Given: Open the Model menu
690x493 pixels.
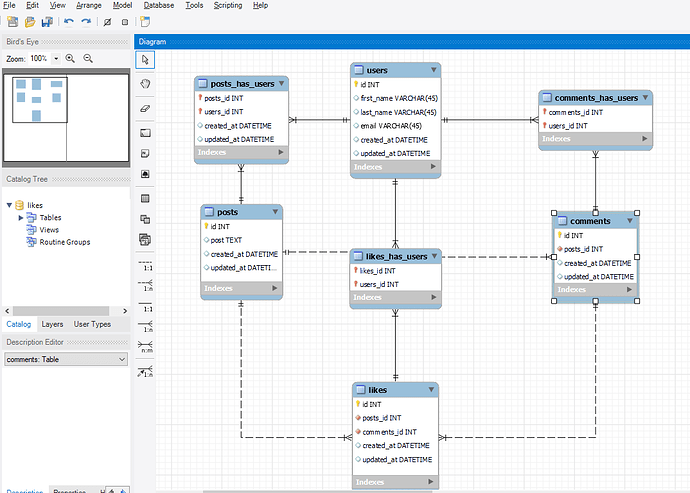Looking at the screenshot, I should coord(122,5).
